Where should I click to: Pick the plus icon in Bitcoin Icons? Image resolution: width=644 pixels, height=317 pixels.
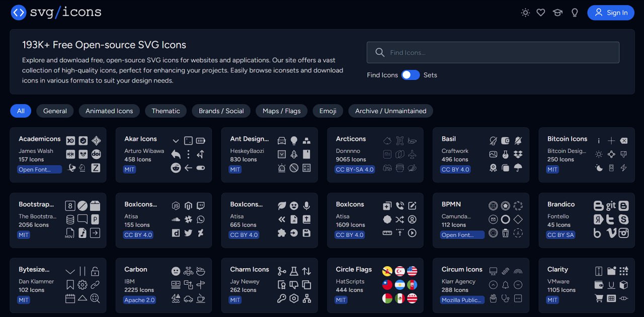coord(611,141)
